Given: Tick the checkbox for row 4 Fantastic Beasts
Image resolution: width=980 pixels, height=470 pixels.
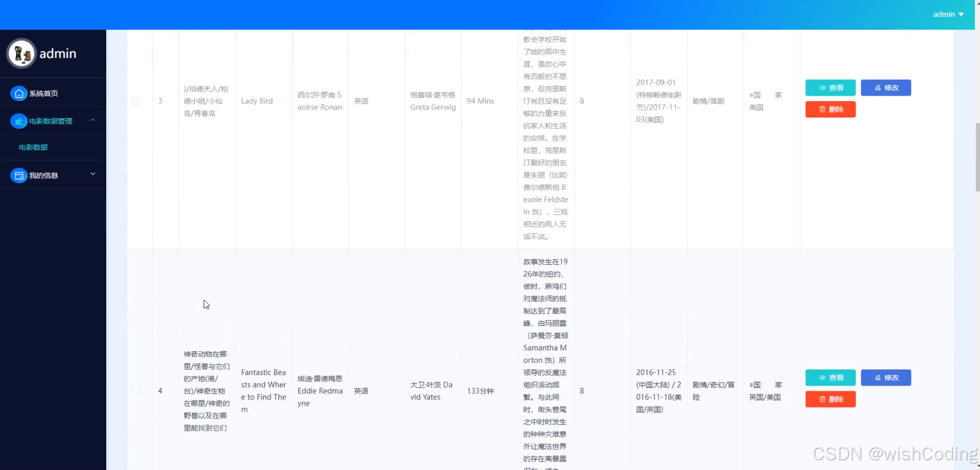Looking at the screenshot, I should click(x=136, y=391).
